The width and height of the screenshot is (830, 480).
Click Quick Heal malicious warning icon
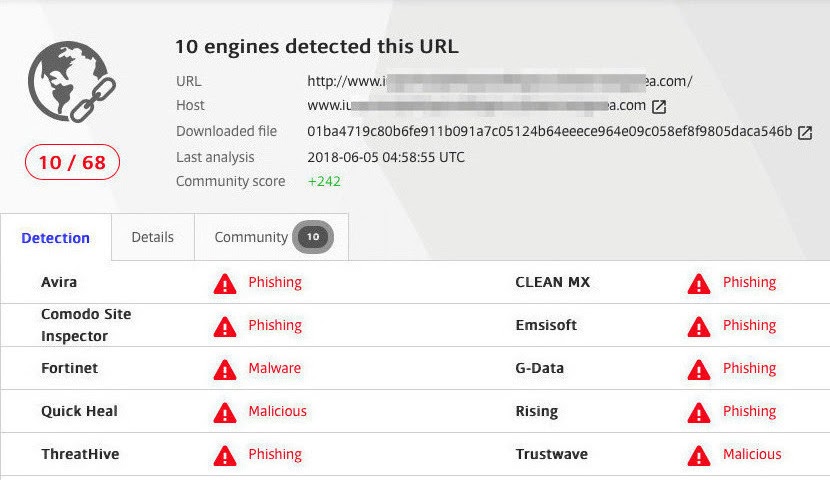click(x=225, y=412)
